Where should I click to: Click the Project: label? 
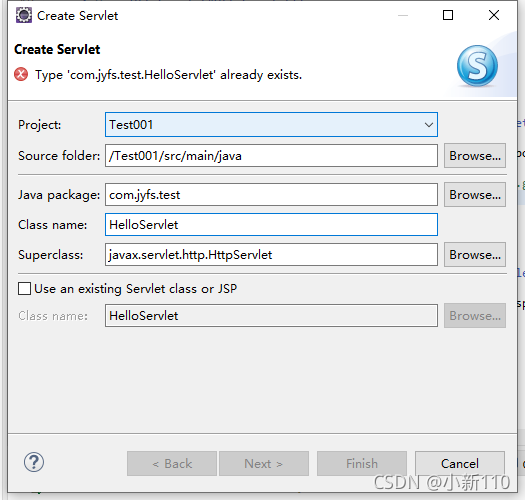pos(40,125)
